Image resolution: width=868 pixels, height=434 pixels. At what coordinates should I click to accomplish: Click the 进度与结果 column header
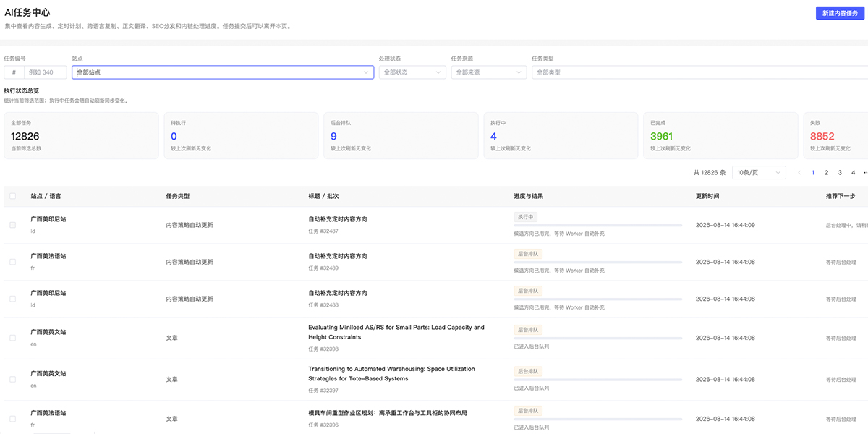528,196
